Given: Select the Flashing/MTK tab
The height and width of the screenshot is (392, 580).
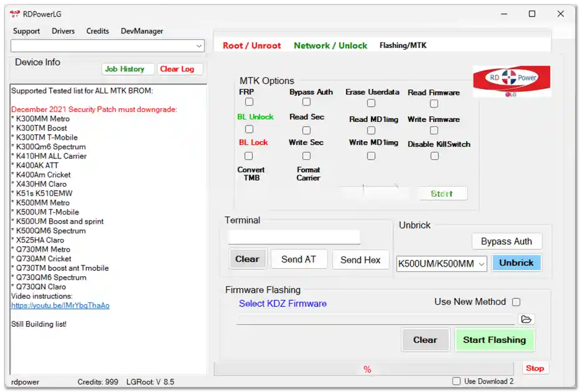Looking at the screenshot, I should 403,45.
